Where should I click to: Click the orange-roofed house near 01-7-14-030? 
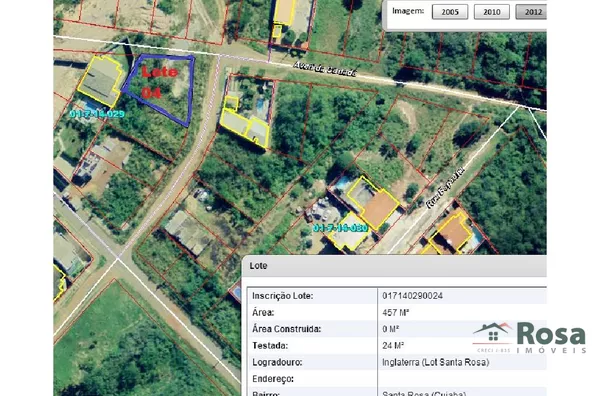click(379, 209)
